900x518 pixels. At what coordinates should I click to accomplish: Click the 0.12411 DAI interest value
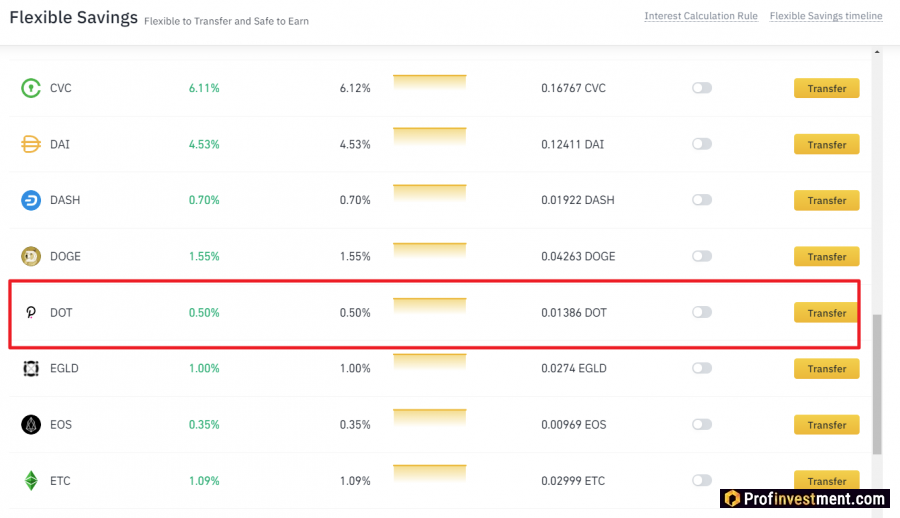pyautogui.click(x=572, y=144)
